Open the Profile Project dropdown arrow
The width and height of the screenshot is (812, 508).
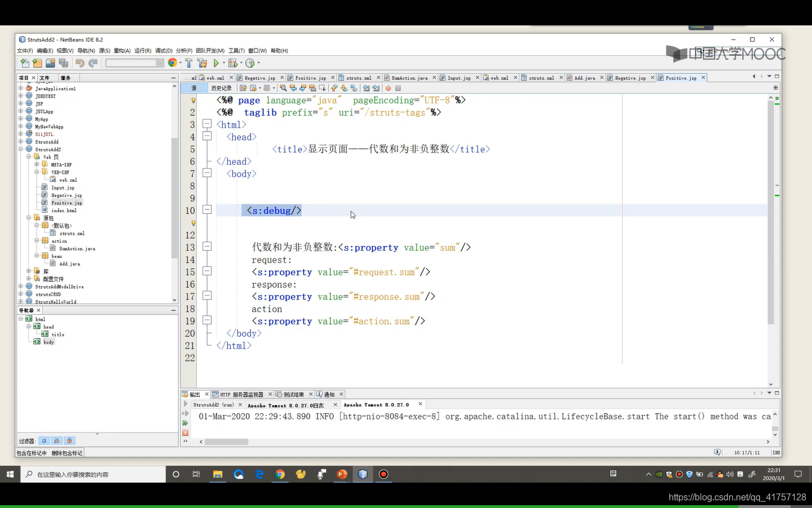259,63
